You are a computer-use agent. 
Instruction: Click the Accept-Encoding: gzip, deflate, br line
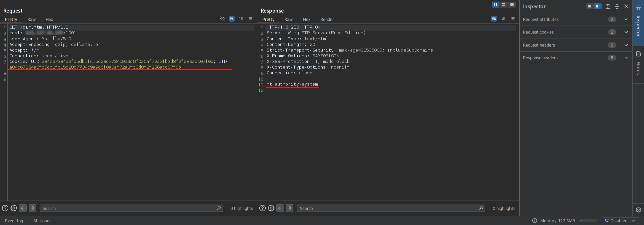(x=55, y=44)
